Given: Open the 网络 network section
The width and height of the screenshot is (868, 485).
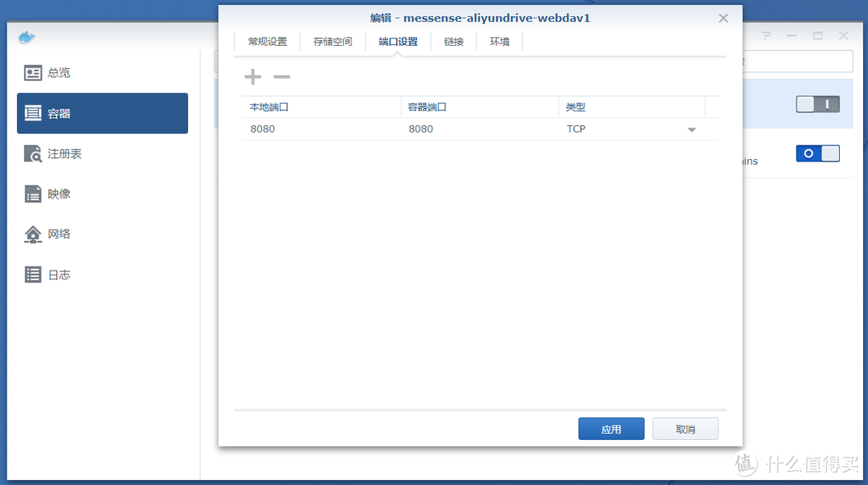Looking at the screenshot, I should tap(102, 234).
